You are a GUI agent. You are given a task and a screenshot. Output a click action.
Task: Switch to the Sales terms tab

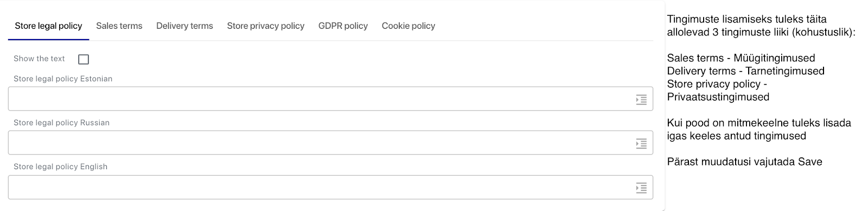119,26
